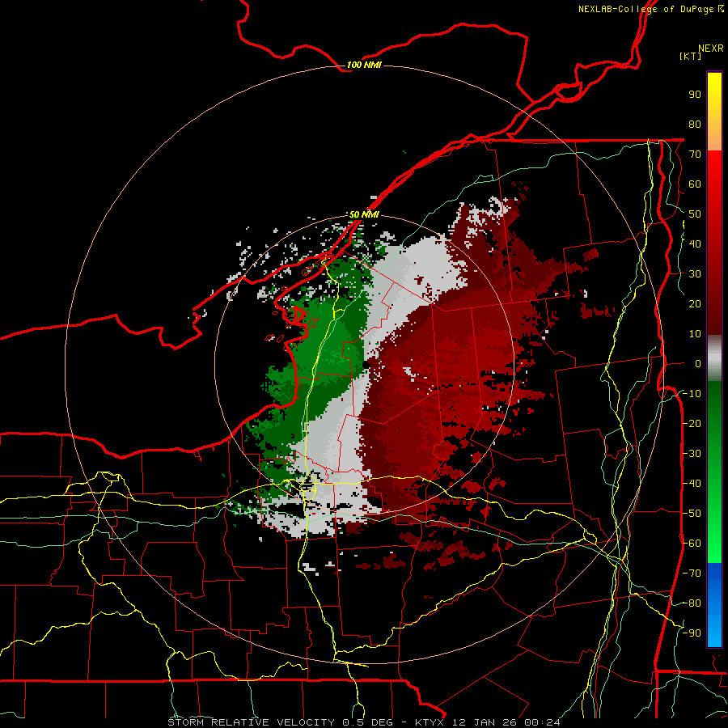
Task: Click the -70 value on velocity scale
Action: coord(692,574)
